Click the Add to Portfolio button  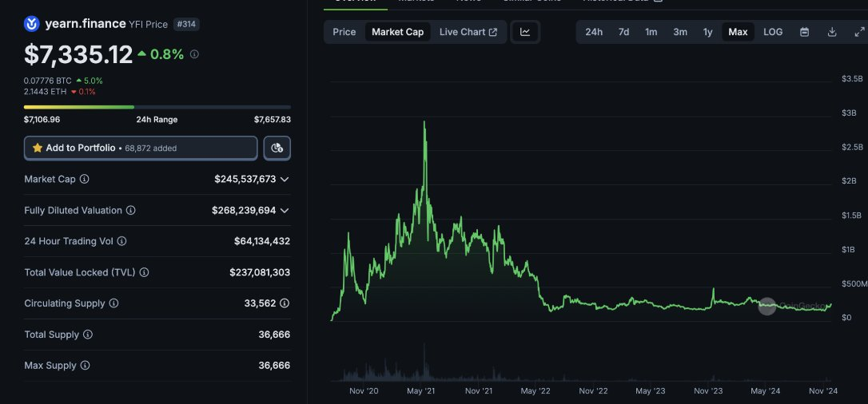click(x=141, y=148)
